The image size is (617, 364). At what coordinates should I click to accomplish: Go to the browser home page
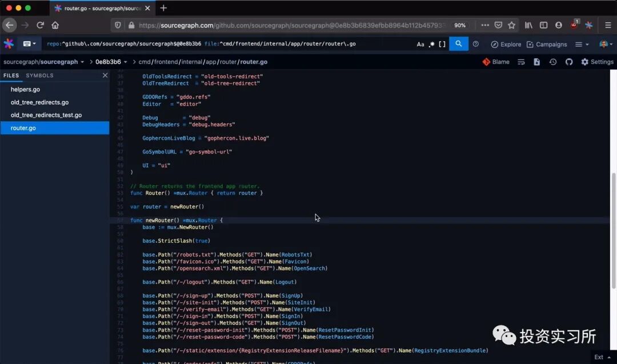click(x=55, y=25)
